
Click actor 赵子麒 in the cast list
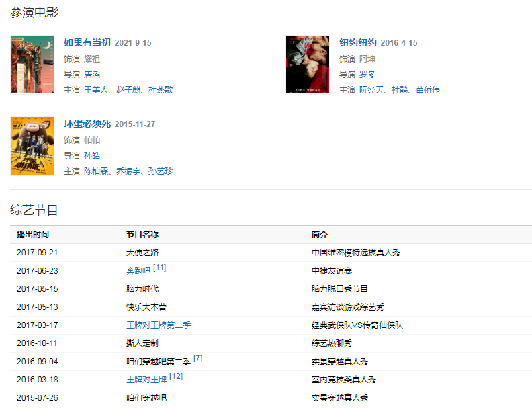(x=128, y=90)
